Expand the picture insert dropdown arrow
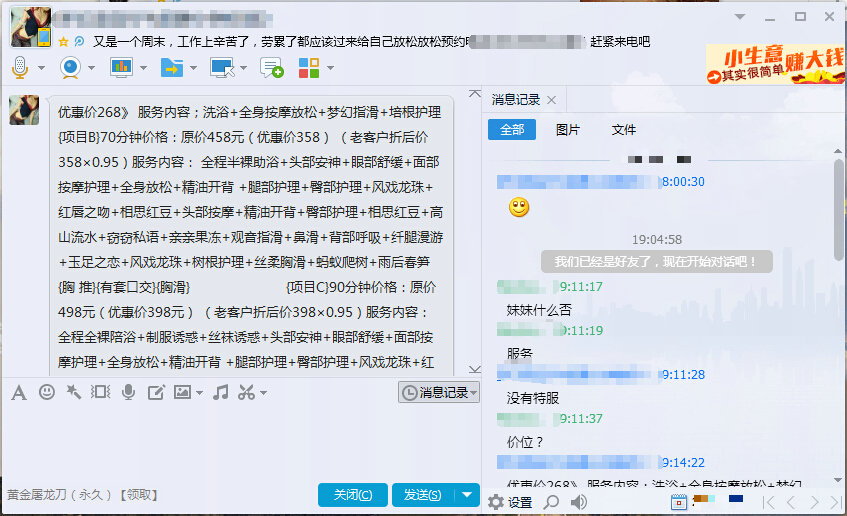Image resolution: width=847 pixels, height=516 pixels. [x=199, y=393]
